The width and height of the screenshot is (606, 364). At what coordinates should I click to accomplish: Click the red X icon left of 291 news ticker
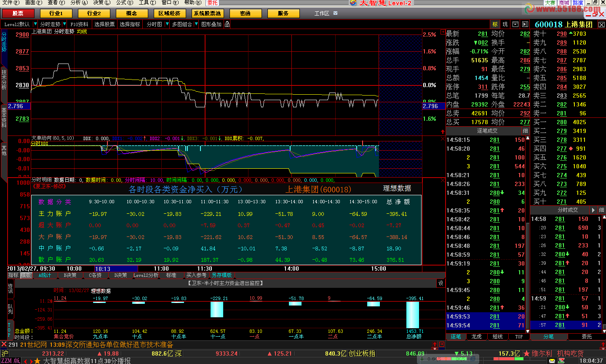click(x=4, y=345)
